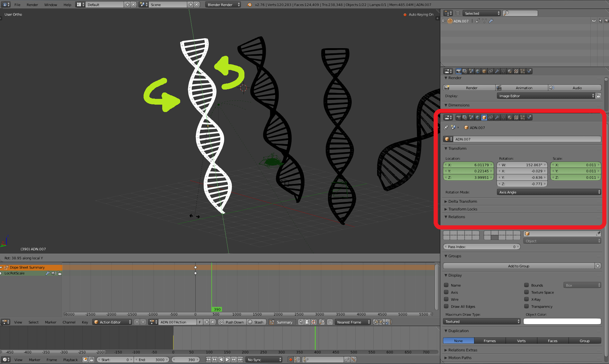Image resolution: width=609 pixels, height=364 pixels.
Task: Jump to the last frame in the timeline
Action: (240, 360)
